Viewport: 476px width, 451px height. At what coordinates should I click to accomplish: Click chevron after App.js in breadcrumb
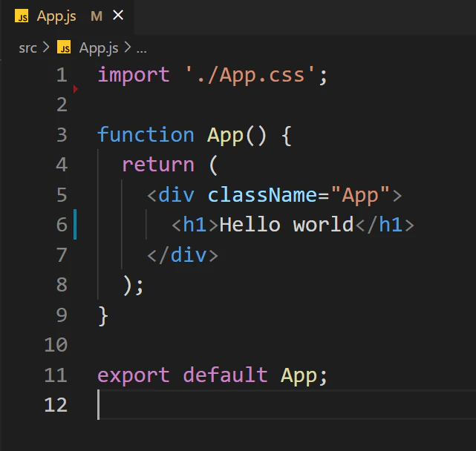coord(128,47)
